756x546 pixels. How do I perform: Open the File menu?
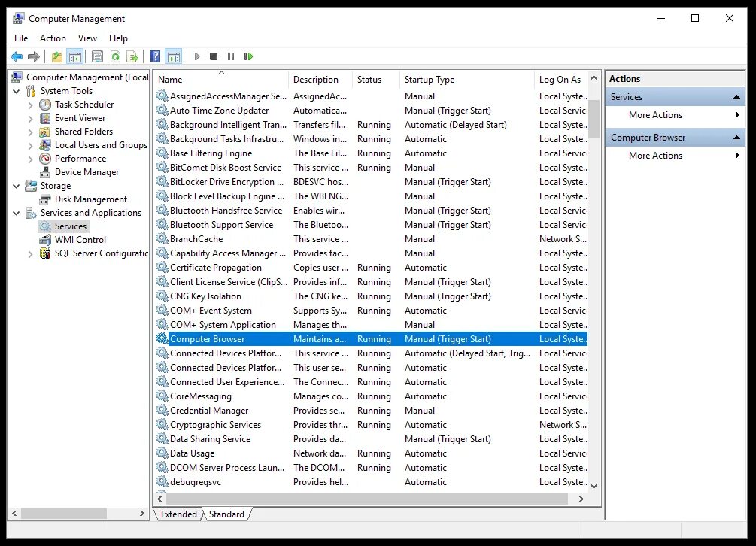(x=21, y=38)
